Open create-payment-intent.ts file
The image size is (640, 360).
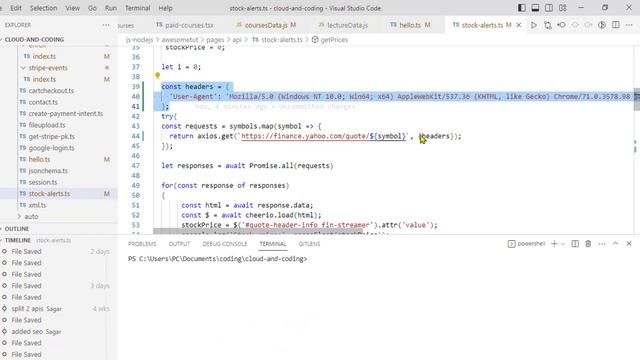(x=65, y=113)
